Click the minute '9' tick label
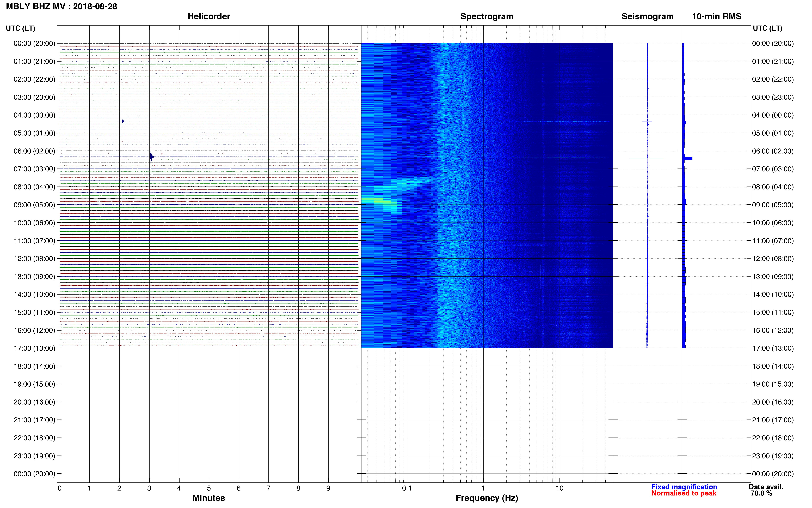This screenshot has height=508, width=812. [328, 488]
